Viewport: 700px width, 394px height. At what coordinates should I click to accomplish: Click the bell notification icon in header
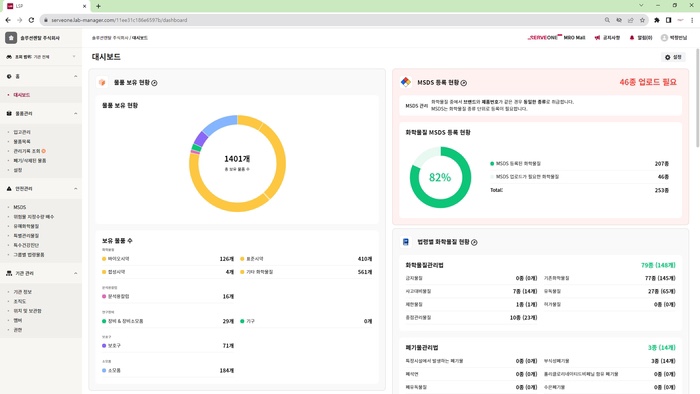tap(632, 38)
